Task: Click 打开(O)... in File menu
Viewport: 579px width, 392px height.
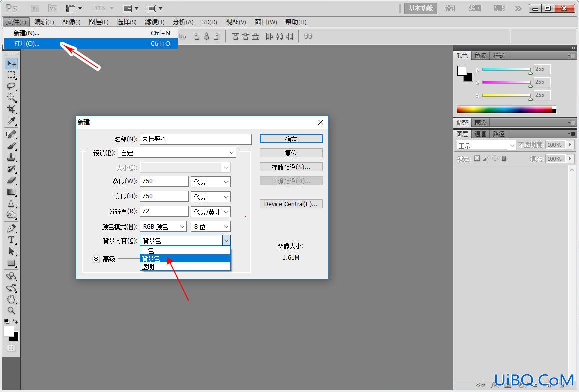Action: pyautogui.click(x=91, y=43)
